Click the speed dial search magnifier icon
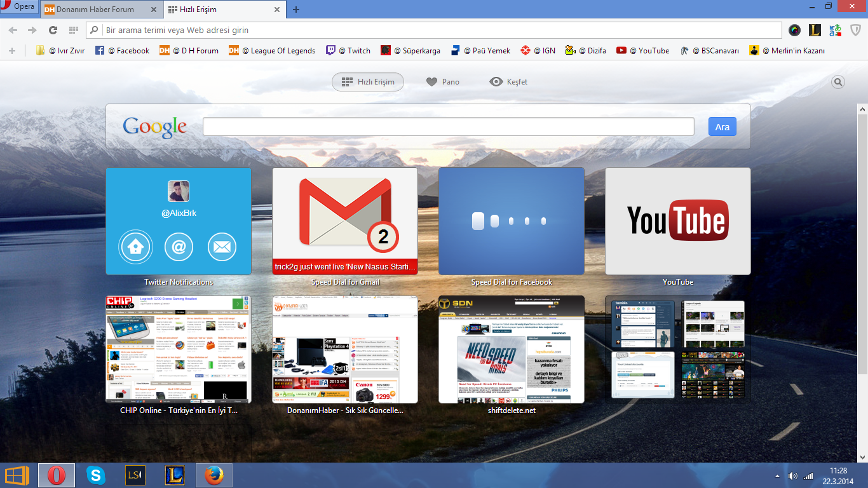 pyautogui.click(x=838, y=82)
